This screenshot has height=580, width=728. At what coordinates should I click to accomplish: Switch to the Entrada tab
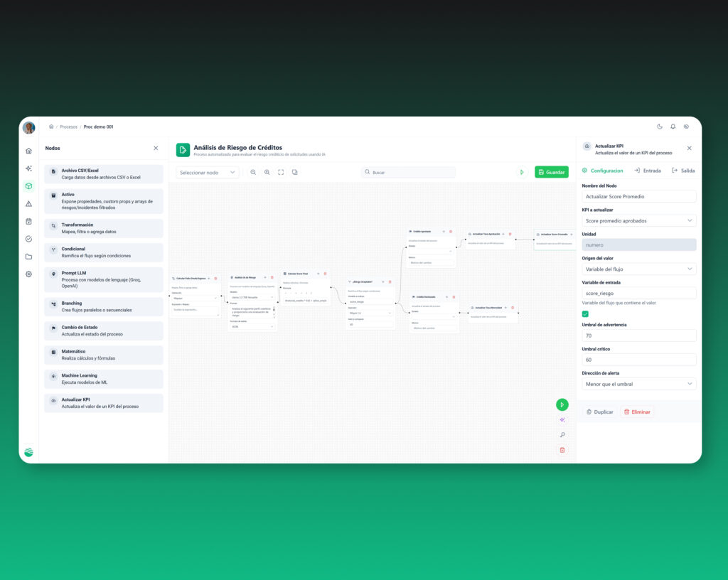[x=648, y=171]
